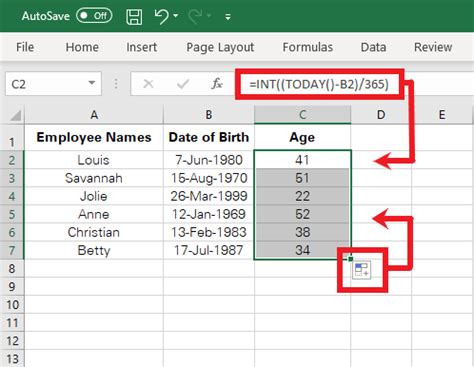
Task: Click the cell containing Savannah
Action: tap(94, 178)
